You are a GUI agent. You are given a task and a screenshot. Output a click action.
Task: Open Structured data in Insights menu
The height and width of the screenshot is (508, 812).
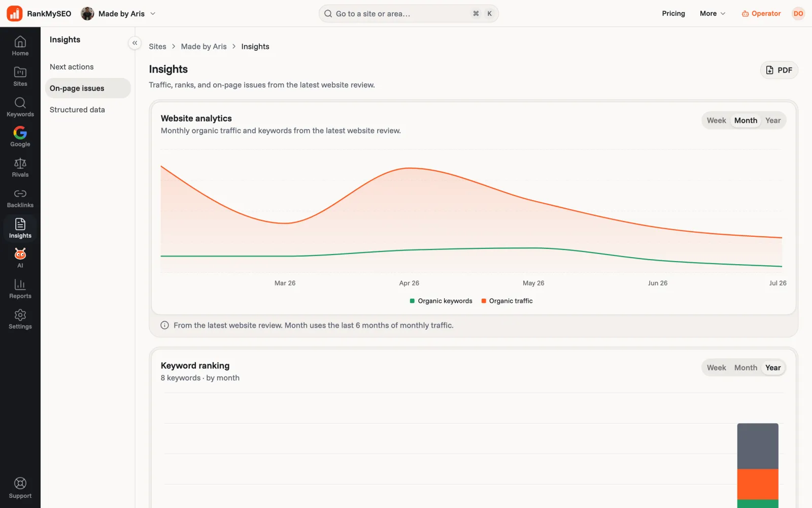[x=88, y=110]
